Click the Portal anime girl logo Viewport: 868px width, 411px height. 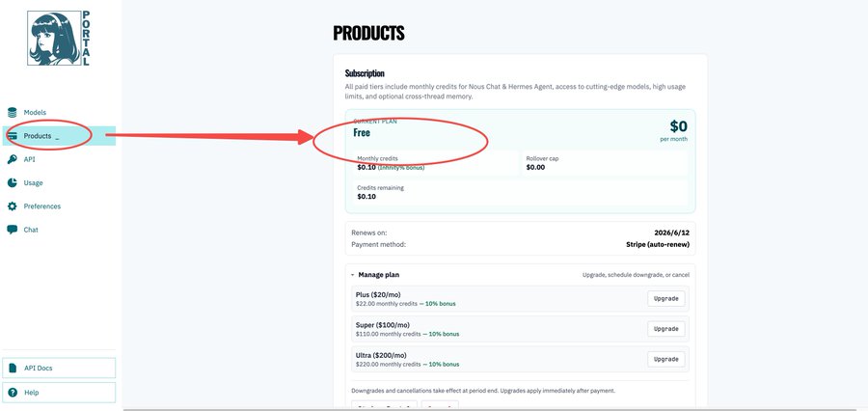coord(59,39)
